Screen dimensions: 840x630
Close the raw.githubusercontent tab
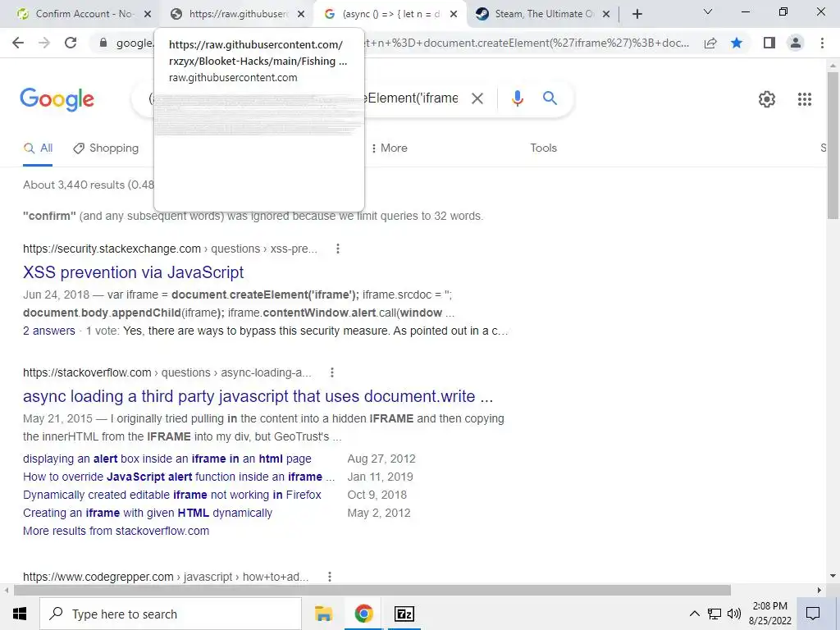coord(301,15)
